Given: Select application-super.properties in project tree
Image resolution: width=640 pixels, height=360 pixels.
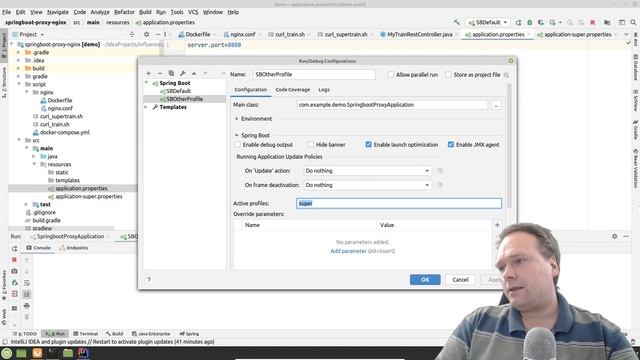Looking at the screenshot, I should [89, 196].
